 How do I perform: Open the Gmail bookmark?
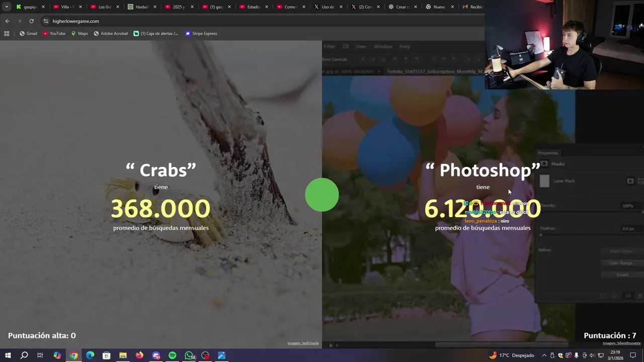(x=28, y=33)
